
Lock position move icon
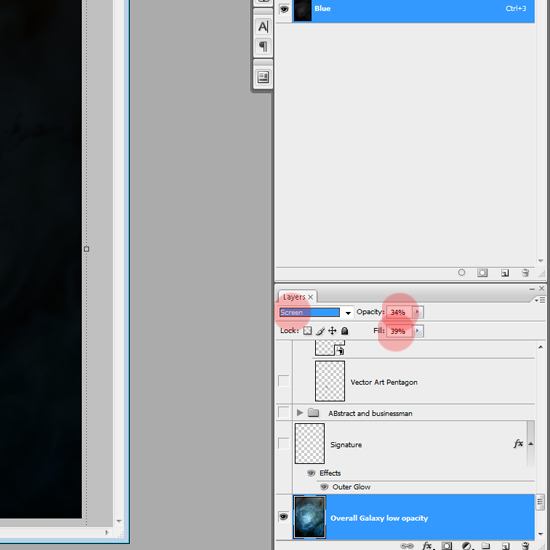[x=332, y=331]
